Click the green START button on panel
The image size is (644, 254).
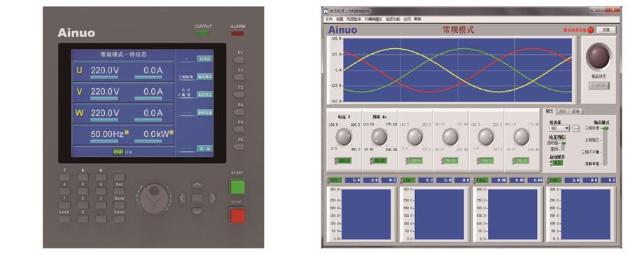pyautogui.click(x=237, y=187)
